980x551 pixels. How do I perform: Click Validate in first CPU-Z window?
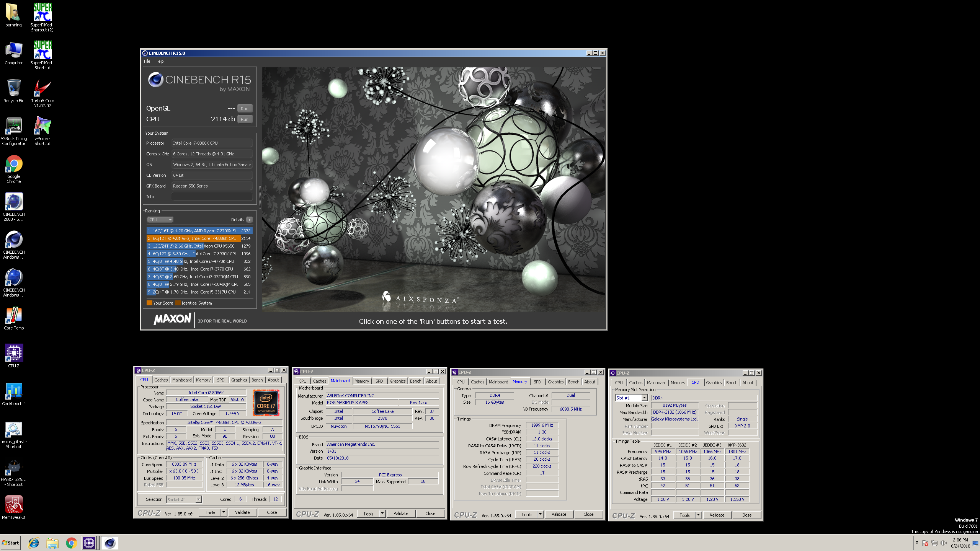[x=242, y=512]
